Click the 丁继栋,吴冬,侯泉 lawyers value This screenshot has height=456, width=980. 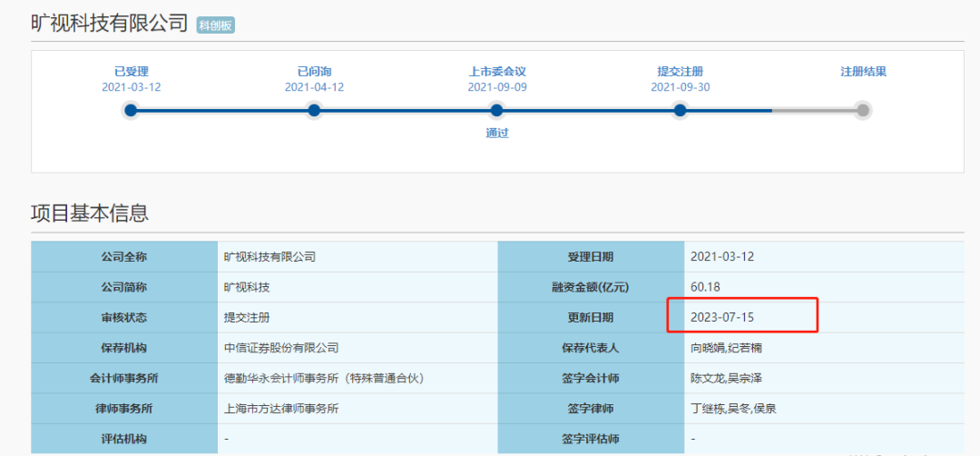click(x=733, y=409)
